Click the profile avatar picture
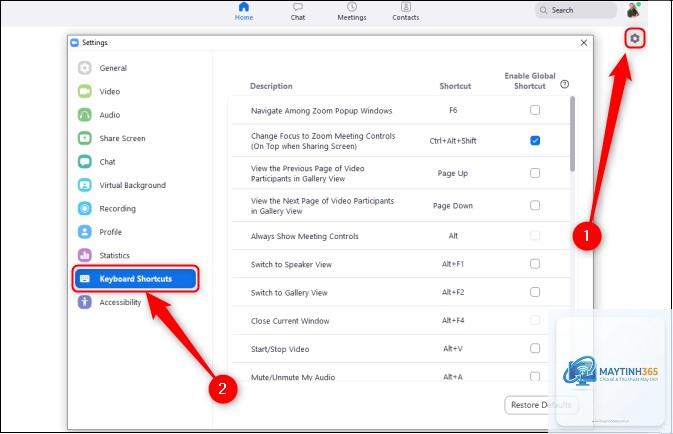 tap(633, 10)
